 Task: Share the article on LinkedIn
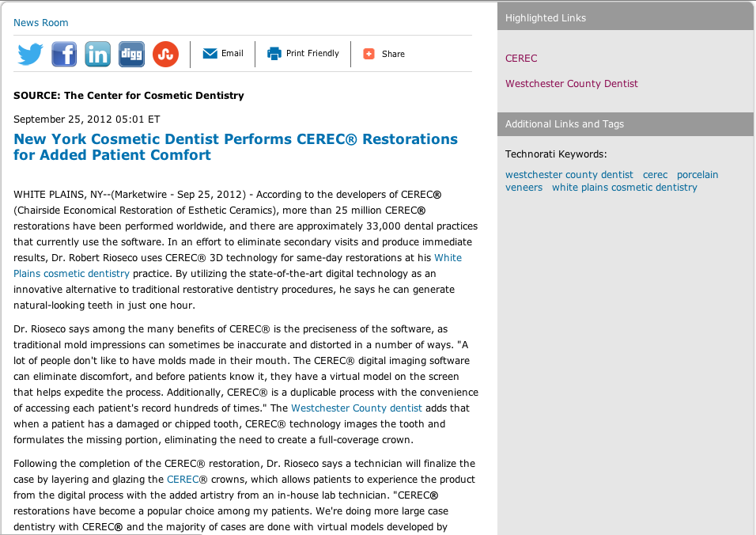click(98, 54)
